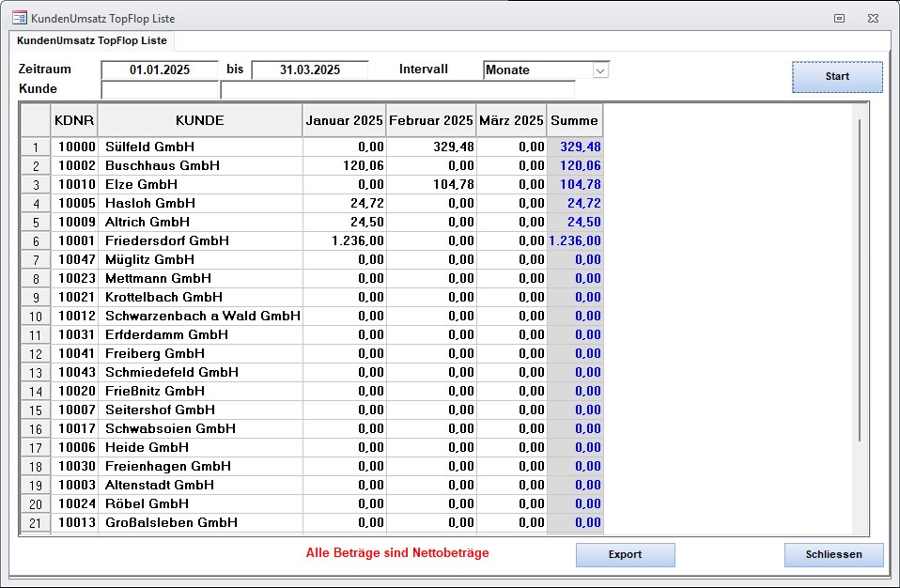This screenshot has width=900, height=588.
Task: Click the restore window button in title bar
Action: [x=839, y=18]
